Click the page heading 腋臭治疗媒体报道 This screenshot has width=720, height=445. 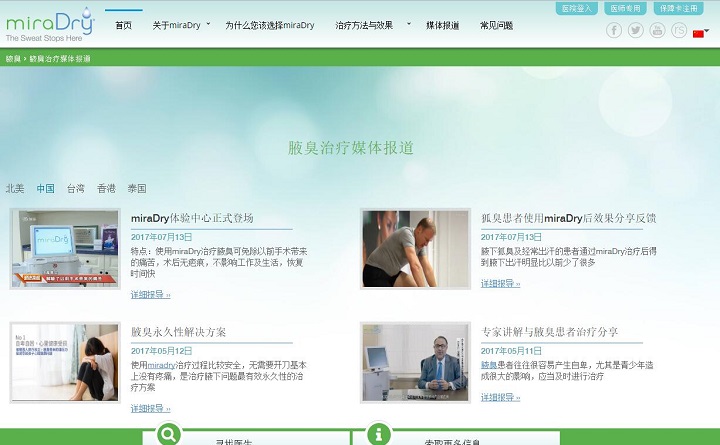coord(351,148)
